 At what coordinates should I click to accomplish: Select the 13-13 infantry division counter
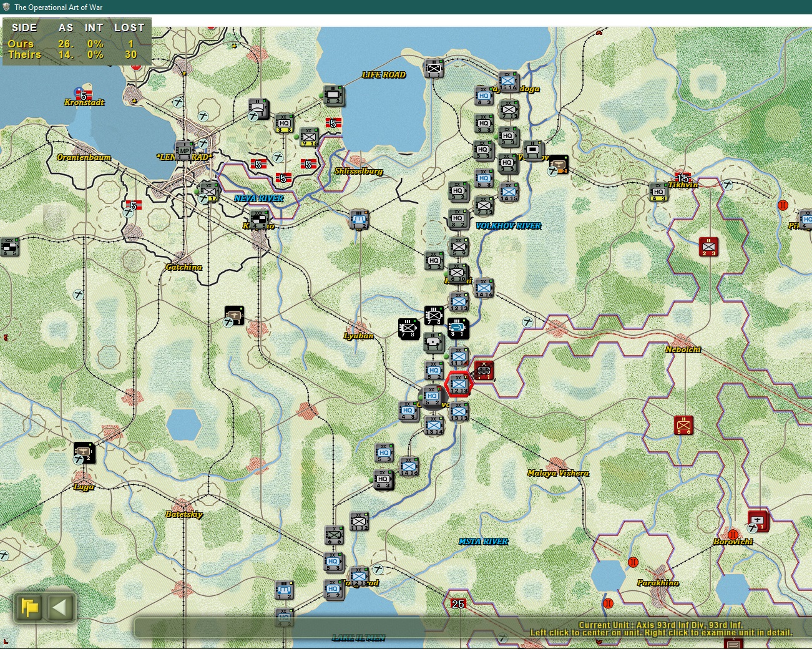coord(459,411)
